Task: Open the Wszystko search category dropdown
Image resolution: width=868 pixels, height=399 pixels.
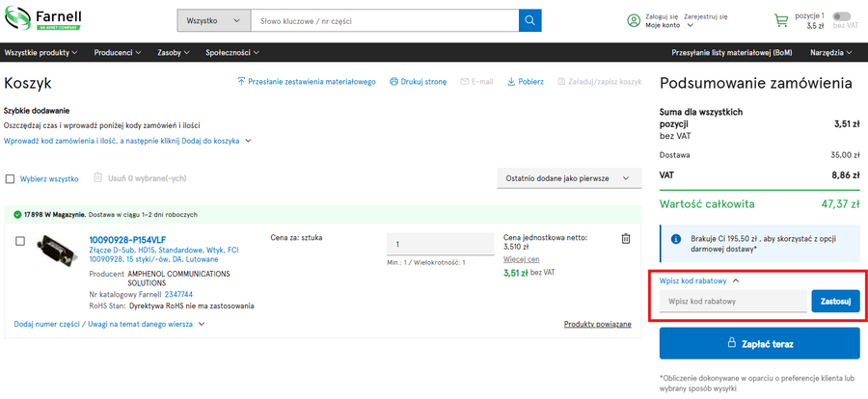Action: [x=213, y=20]
